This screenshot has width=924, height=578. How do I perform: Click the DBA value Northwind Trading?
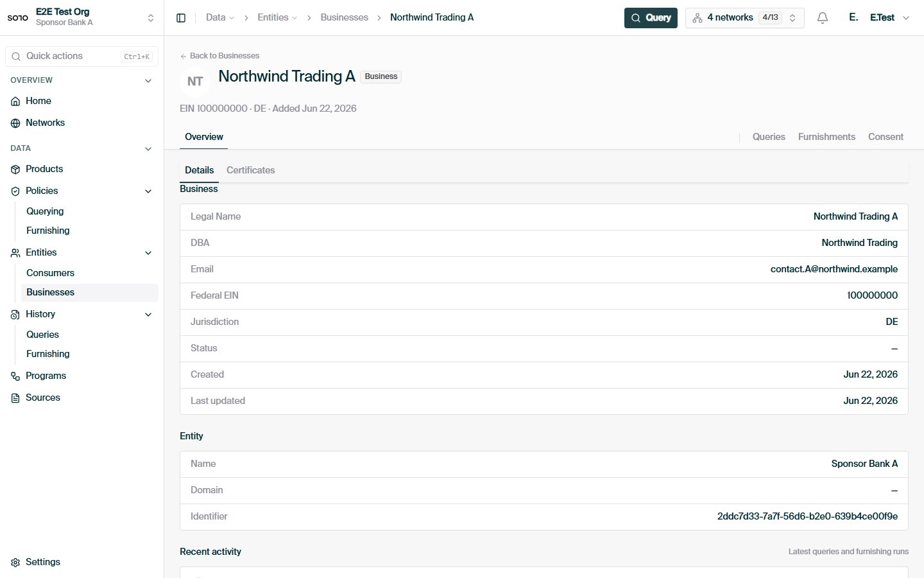(x=860, y=243)
